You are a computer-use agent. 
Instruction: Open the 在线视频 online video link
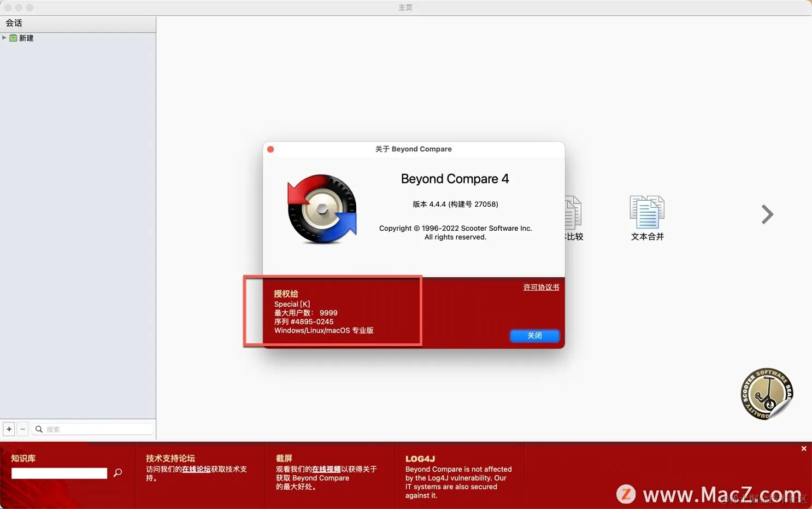pyautogui.click(x=326, y=469)
